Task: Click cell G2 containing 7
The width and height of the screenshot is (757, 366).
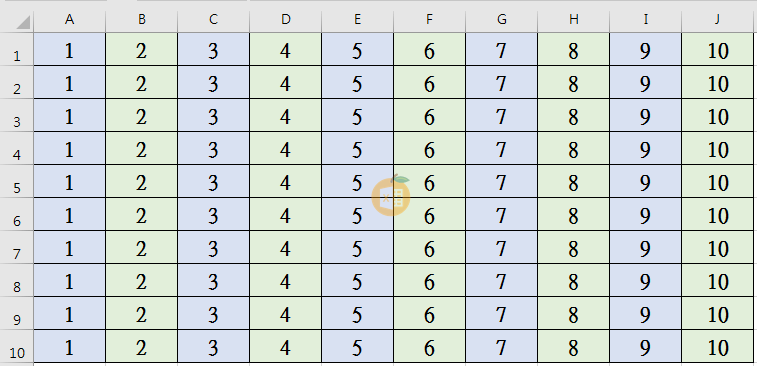Action: pos(502,83)
